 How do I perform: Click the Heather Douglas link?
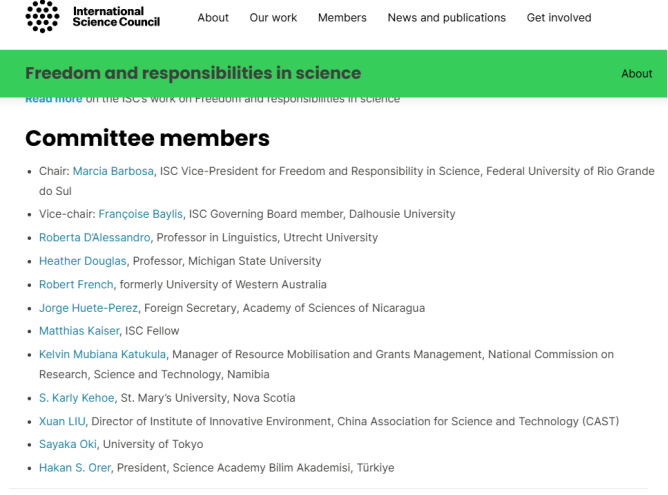click(x=83, y=261)
